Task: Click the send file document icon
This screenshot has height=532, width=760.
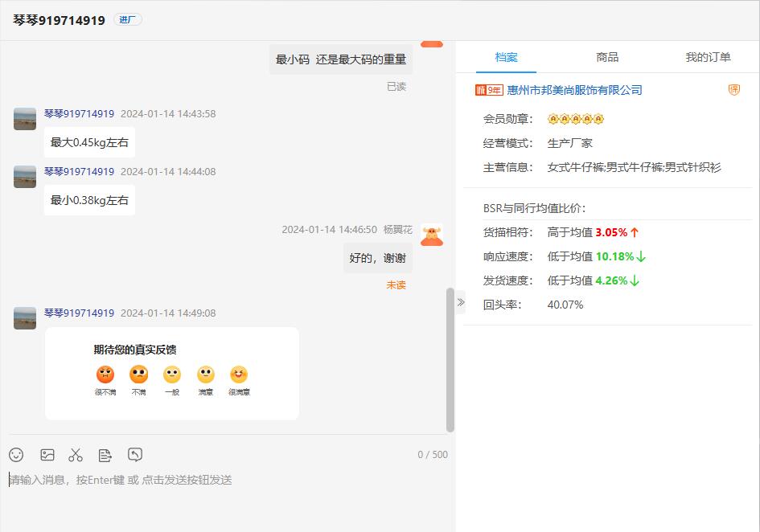Action: pyautogui.click(x=105, y=455)
